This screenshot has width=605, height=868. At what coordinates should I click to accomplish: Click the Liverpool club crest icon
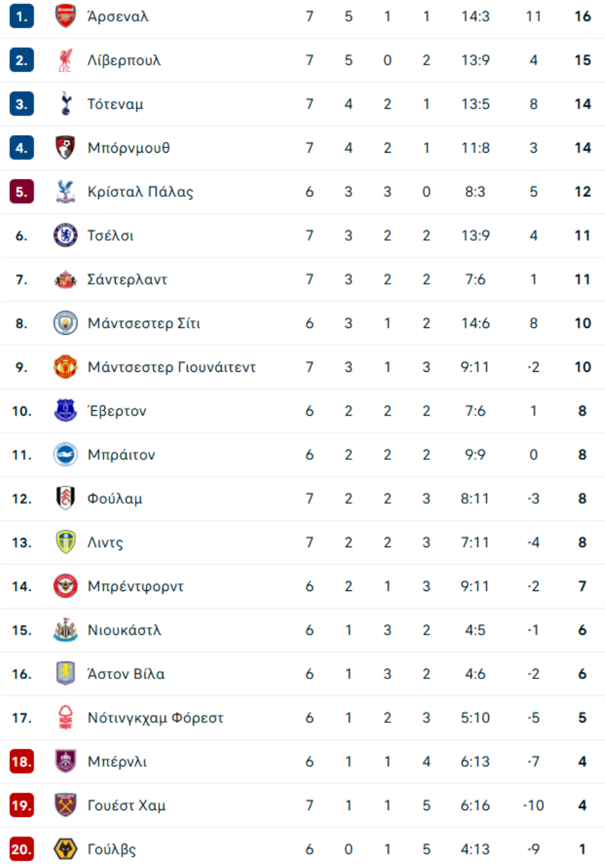click(65, 61)
